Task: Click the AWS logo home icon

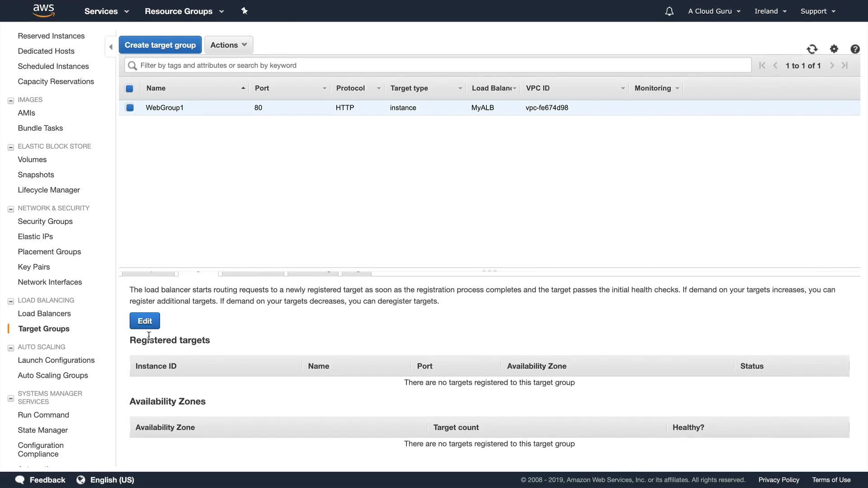Action: tap(44, 10)
